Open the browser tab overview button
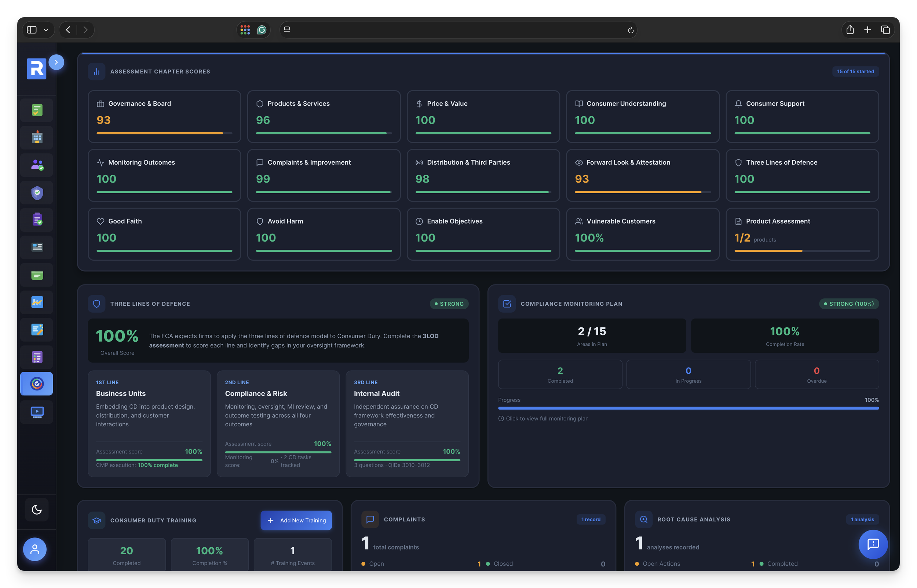Viewport: 917px width, 588px height. tap(885, 30)
